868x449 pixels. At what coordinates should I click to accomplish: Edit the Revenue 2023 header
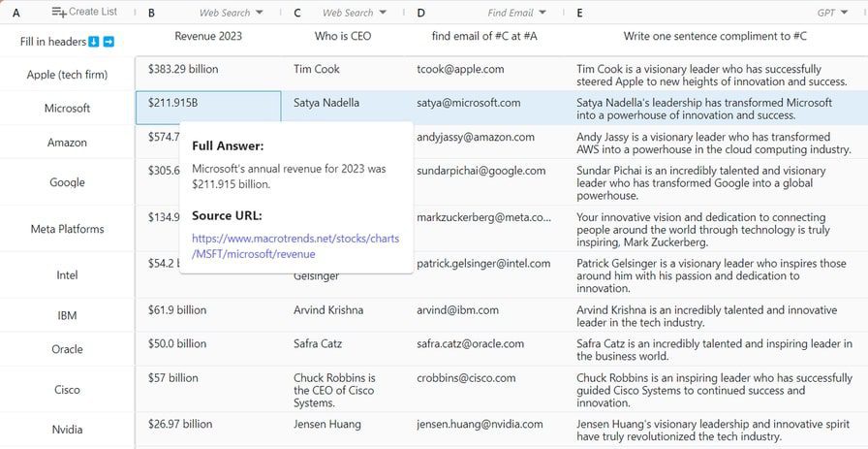208,37
